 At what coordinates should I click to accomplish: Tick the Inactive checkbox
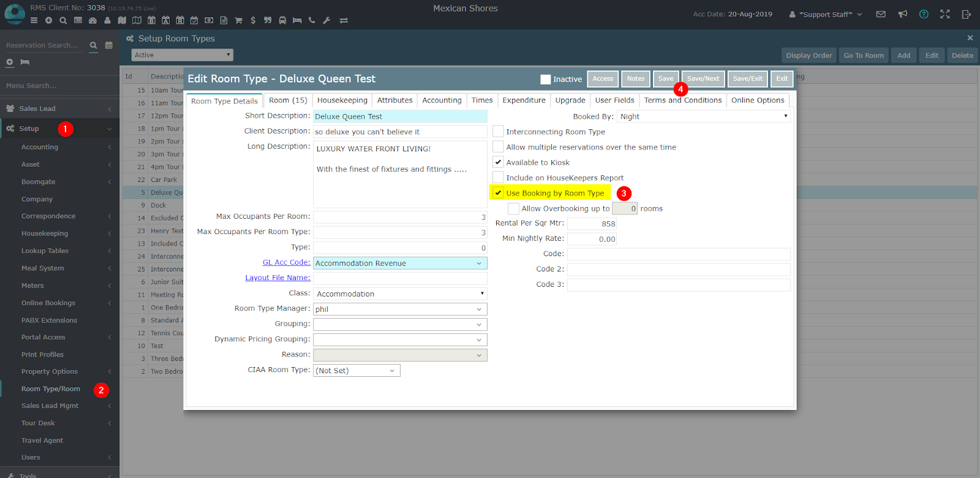546,79
